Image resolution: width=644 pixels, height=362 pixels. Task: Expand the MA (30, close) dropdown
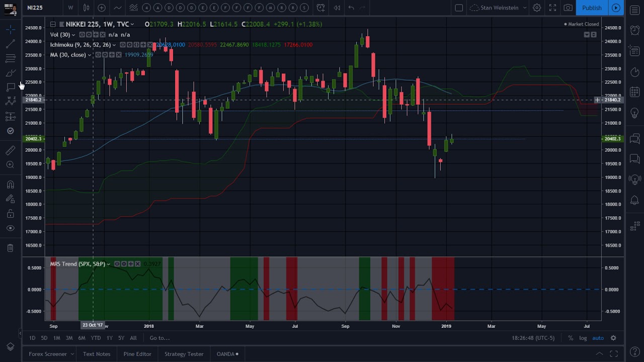(90, 55)
